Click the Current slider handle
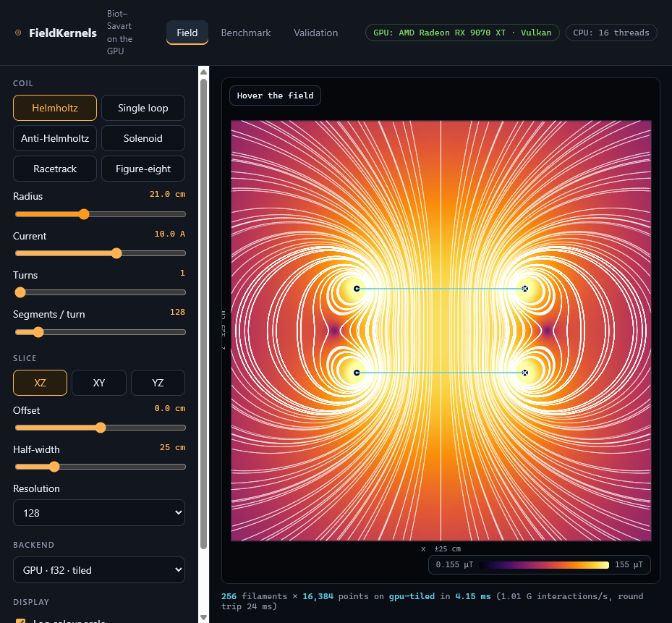The height and width of the screenshot is (623, 672). [116, 253]
